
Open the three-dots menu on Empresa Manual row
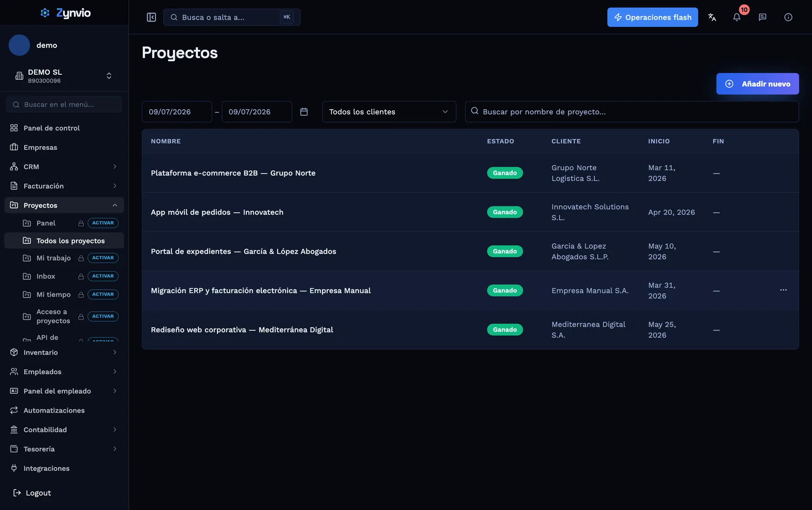tap(783, 290)
